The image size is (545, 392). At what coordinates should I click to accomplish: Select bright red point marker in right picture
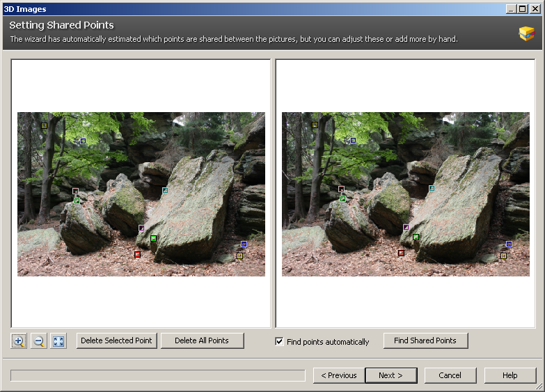(x=401, y=253)
